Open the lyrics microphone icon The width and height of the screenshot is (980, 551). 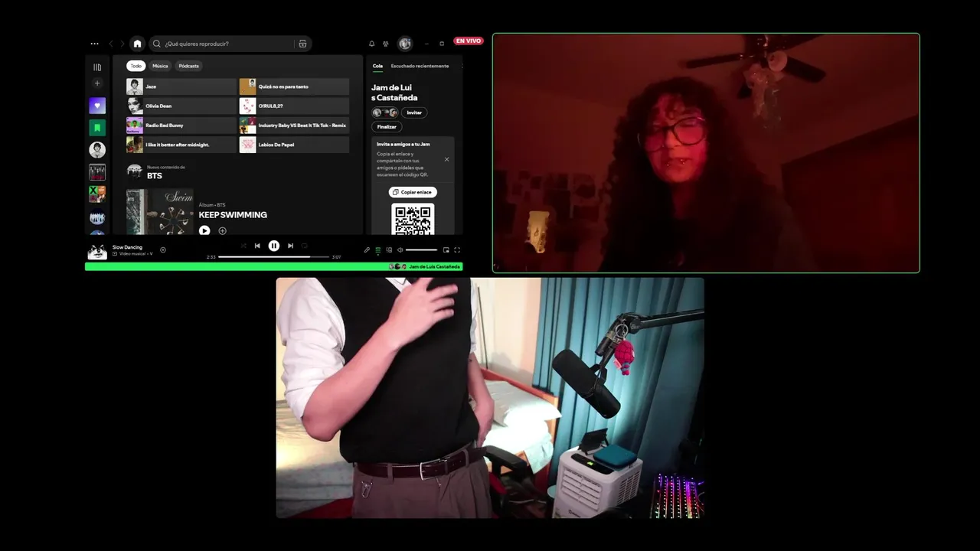367,249
